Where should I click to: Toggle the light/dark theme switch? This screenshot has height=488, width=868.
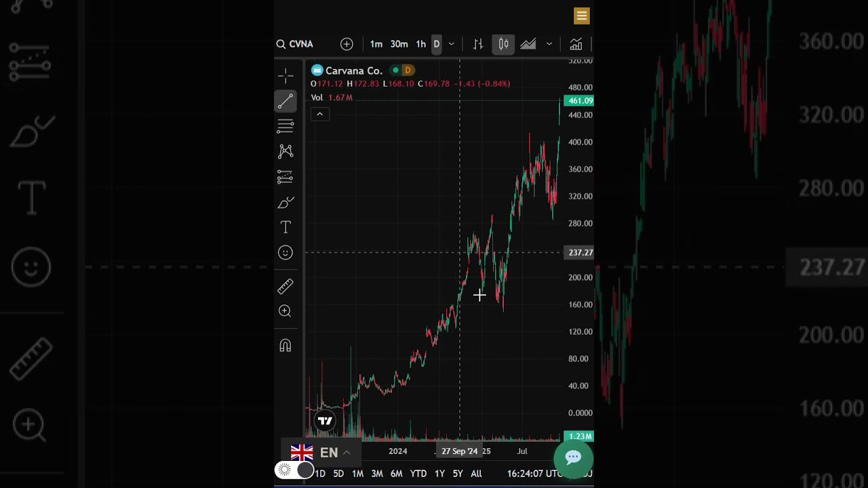pos(295,470)
